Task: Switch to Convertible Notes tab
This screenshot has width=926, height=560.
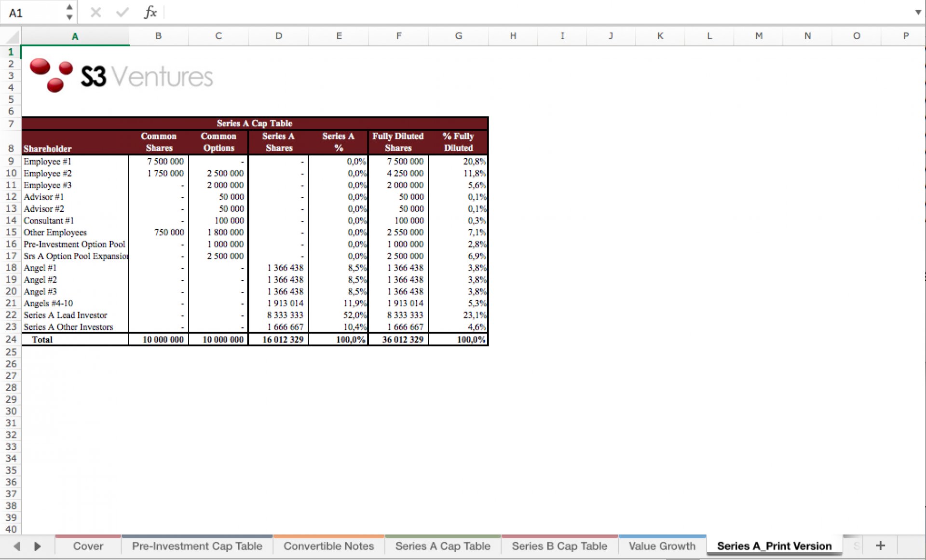Action: (x=328, y=546)
